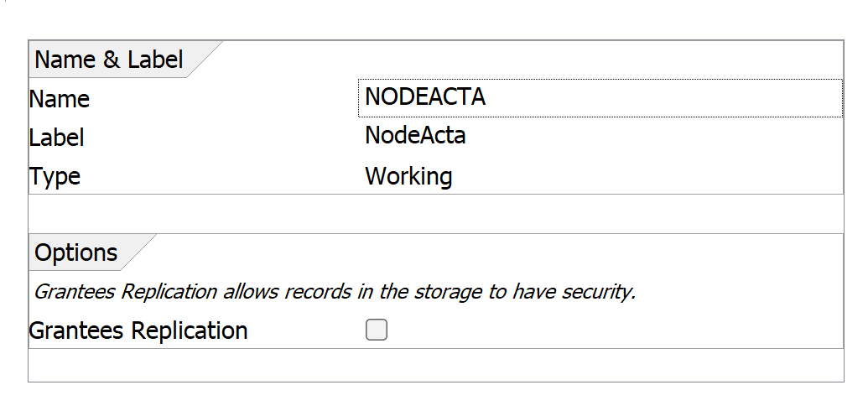Click the blank area right of Name & Label header
The width and height of the screenshot is (868, 411).
click(x=528, y=60)
